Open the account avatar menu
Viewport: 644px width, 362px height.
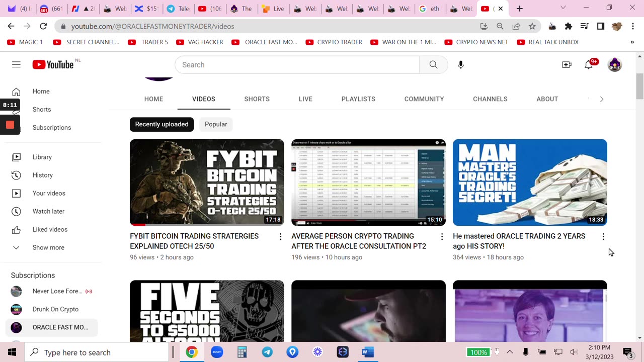[x=614, y=65]
